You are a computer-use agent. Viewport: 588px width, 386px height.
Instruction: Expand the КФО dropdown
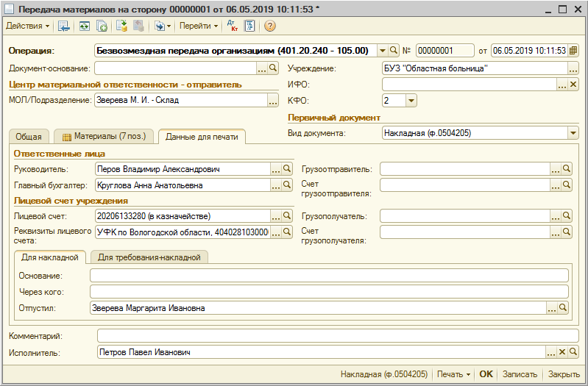pyautogui.click(x=411, y=101)
